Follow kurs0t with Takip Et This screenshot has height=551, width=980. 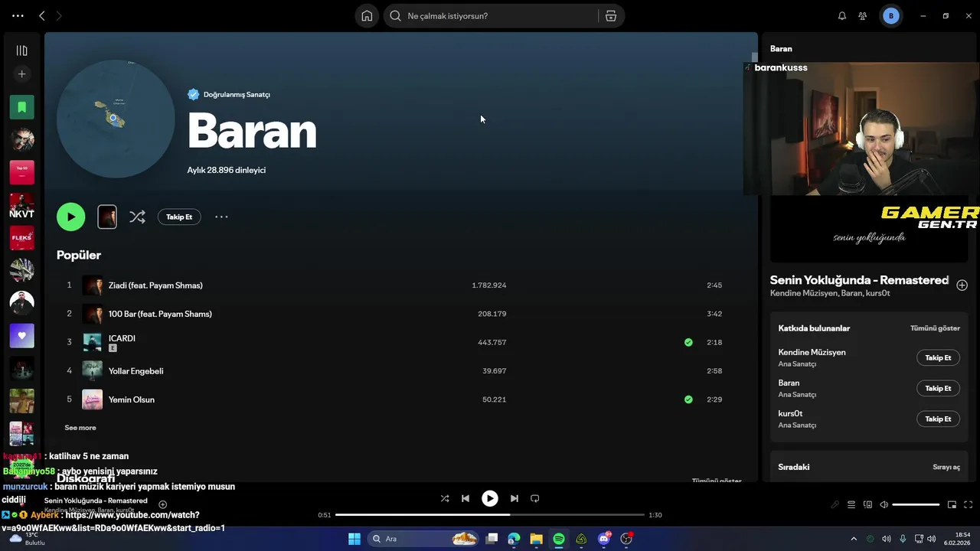click(938, 419)
